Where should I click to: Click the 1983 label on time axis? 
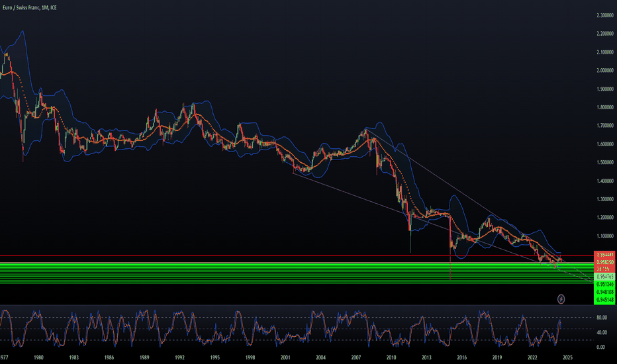click(73, 357)
